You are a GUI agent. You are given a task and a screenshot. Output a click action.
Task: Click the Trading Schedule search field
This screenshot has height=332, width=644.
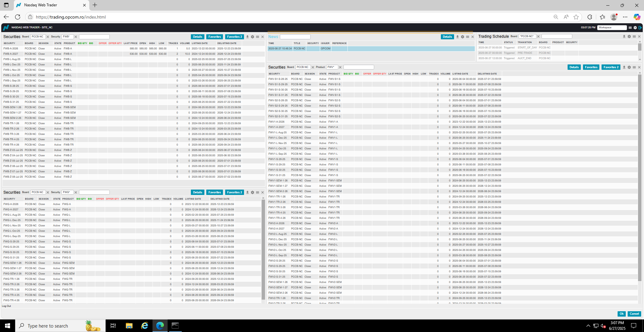[557, 36]
